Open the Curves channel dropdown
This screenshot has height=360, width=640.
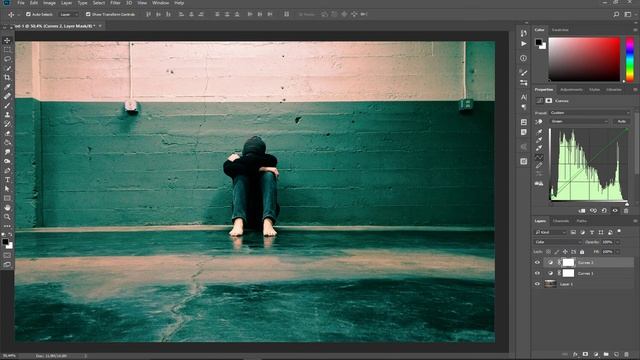tap(579, 122)
